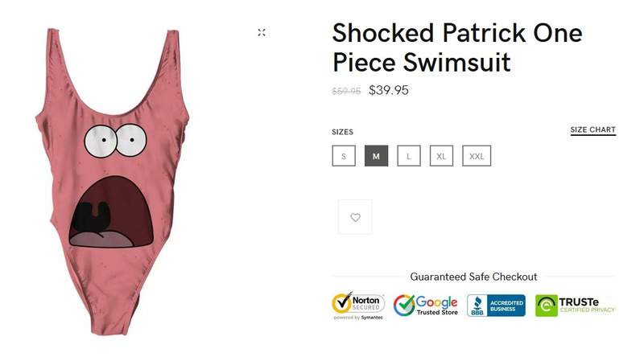
Task: Add swimsuit to wishlist with heart icon
Action: [355, 217]
